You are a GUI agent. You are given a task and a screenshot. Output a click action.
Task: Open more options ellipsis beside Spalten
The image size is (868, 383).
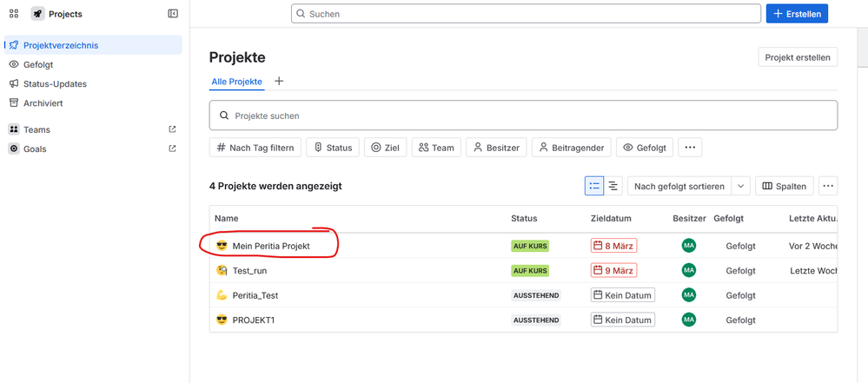pyautogui.click(x=828, y=186)
